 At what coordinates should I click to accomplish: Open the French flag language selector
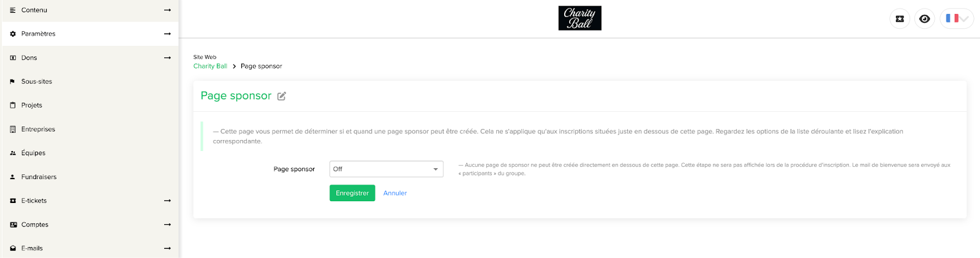point(957,19)
